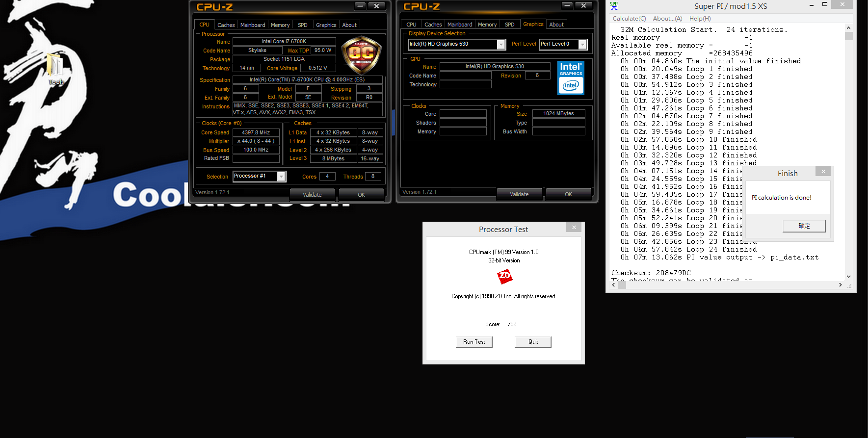This screenshot has height=438, width=868.
Task: Open Memory tab in left CPU-Z
Action: click(280, 25)
